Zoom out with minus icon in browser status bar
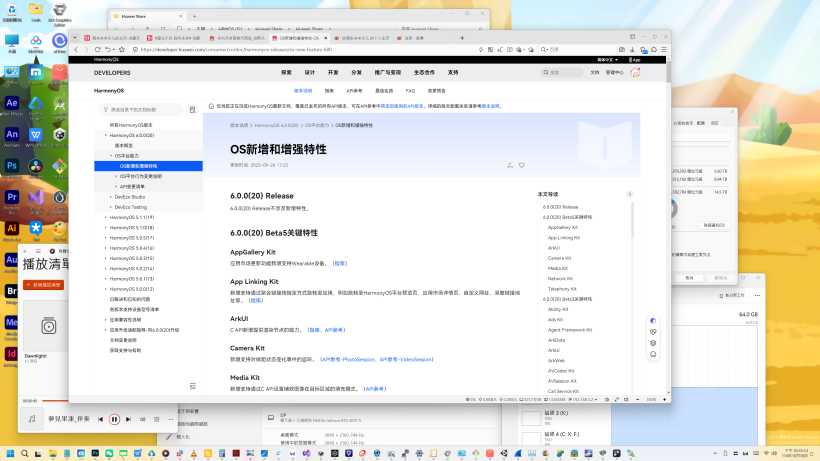 637,399
